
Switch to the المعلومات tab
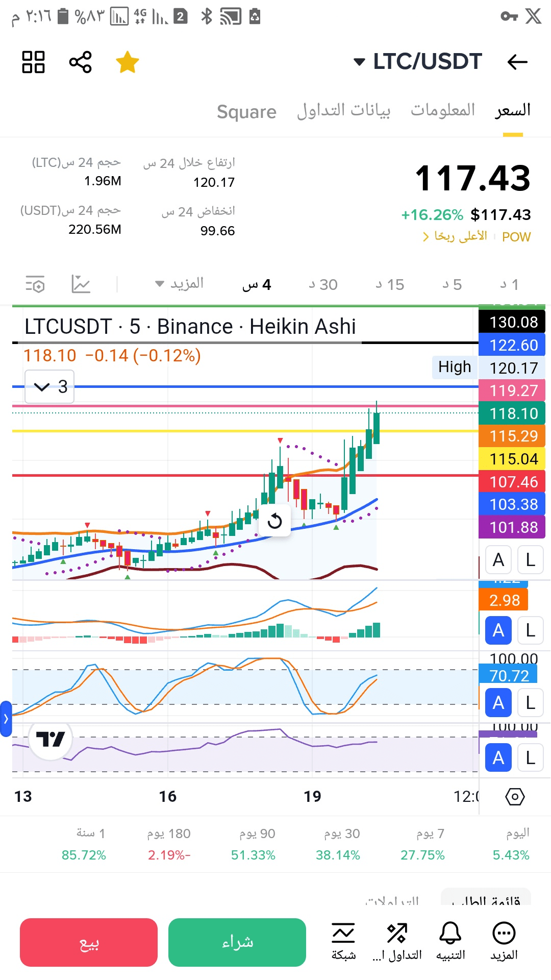tap(443, 110)
